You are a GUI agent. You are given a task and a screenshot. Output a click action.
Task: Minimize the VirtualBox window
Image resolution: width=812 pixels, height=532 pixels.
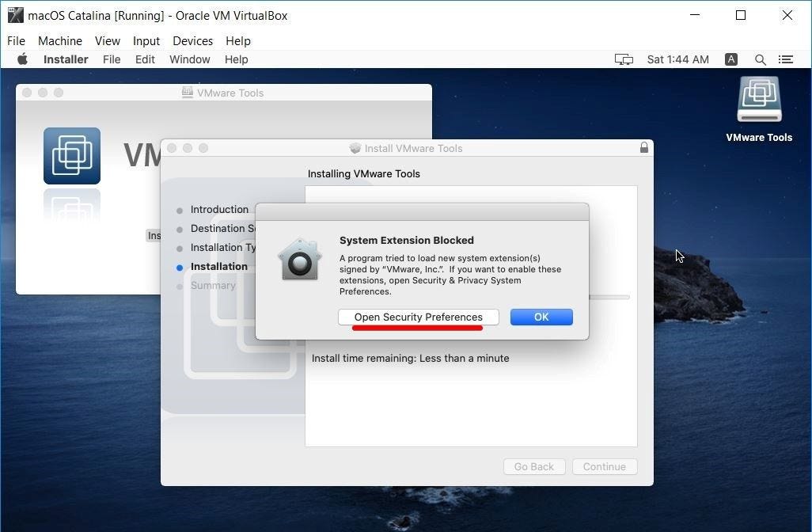695,15
